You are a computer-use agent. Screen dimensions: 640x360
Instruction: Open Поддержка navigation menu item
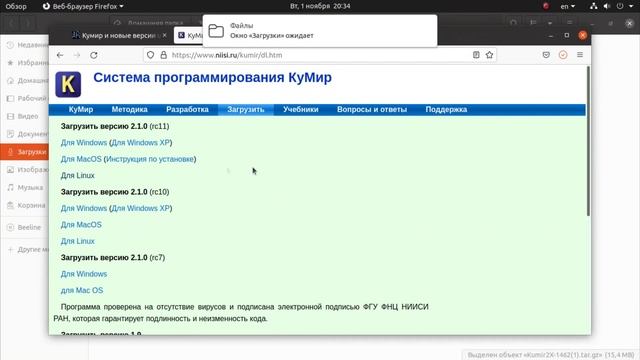click(446, 109)
